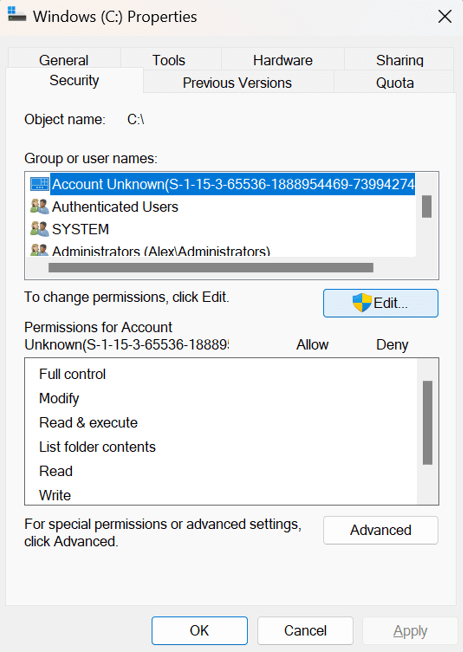Click the shield icon on Edit button

pyautogui.click(x=362, y=303)
